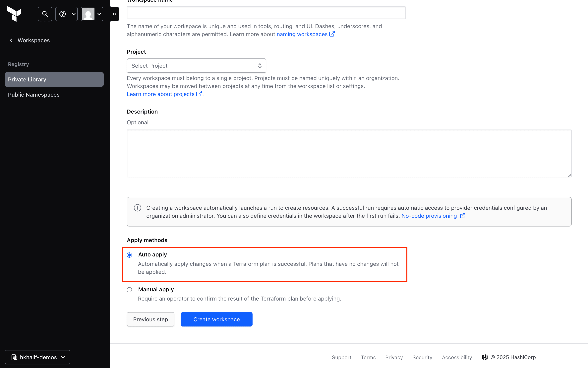
Task: Click inside the Description text area
Action: (x=349, y=153)
